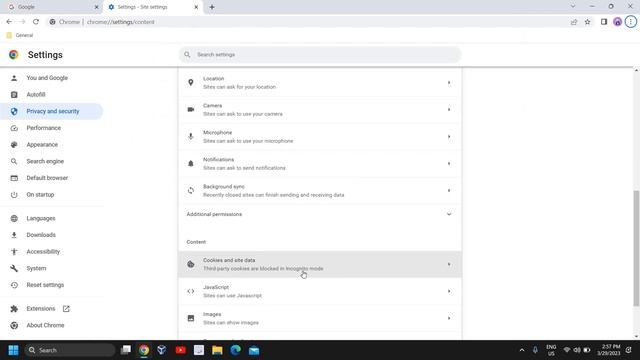Open Images settings arrow

coord(449,318)
